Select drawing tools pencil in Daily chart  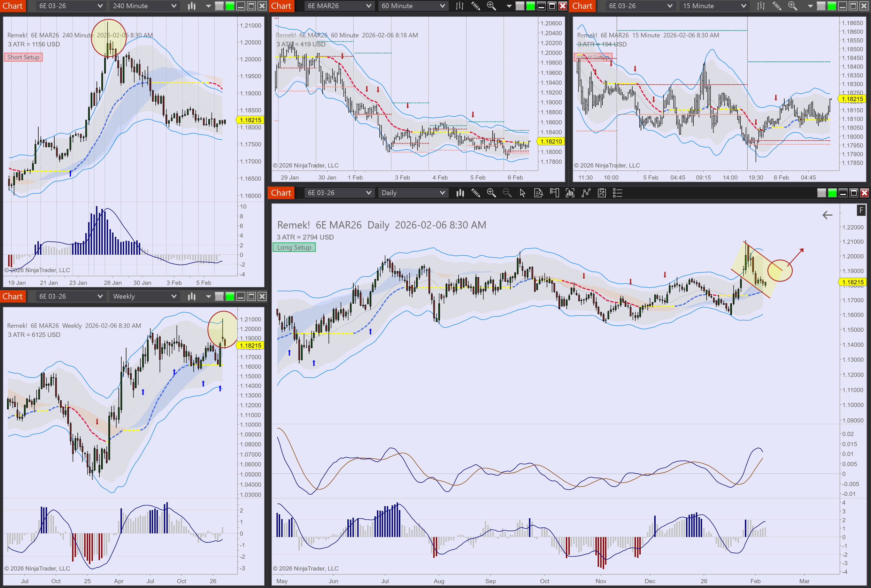point(476,193)
